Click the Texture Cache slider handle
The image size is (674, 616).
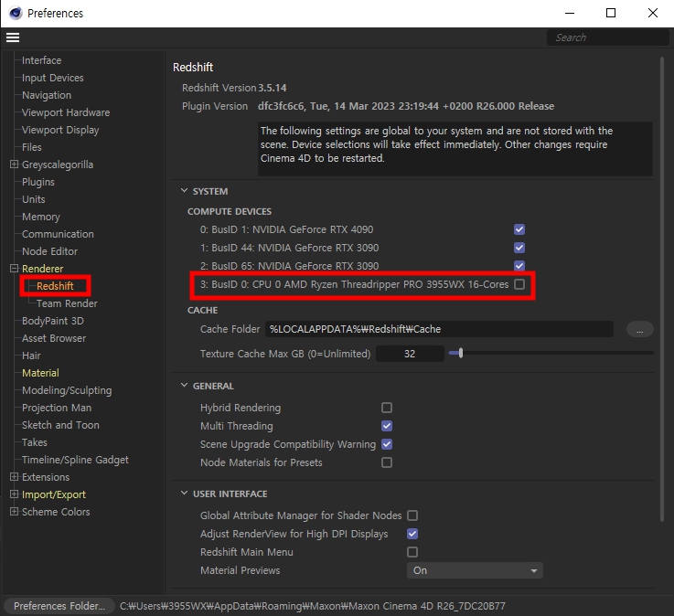click(x=461, y=353)
